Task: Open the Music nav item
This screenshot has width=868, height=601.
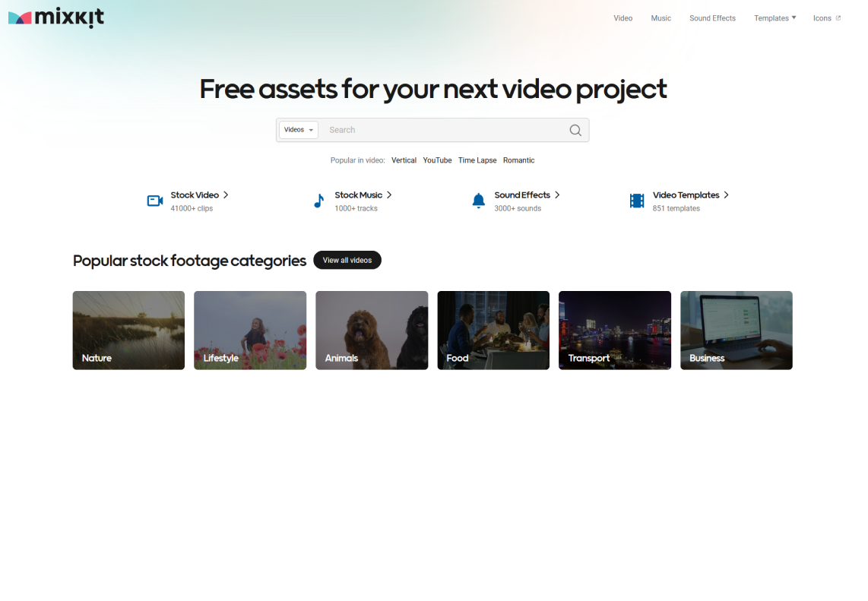Action: click(x=661, y=18)
